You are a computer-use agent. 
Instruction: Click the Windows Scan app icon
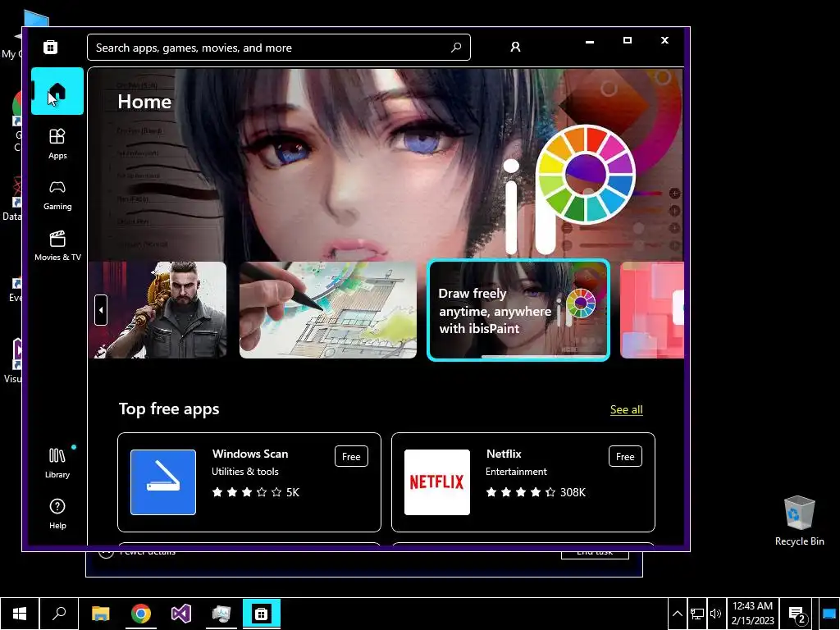click(x=163, y=482)
